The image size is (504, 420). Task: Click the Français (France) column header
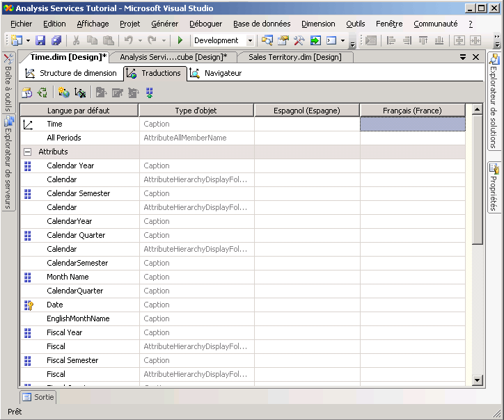(x=412, y=111)
